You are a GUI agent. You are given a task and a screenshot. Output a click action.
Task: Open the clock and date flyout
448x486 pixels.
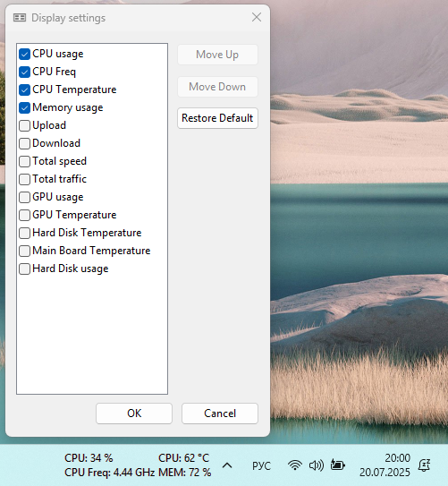click(x=385, y=465)
